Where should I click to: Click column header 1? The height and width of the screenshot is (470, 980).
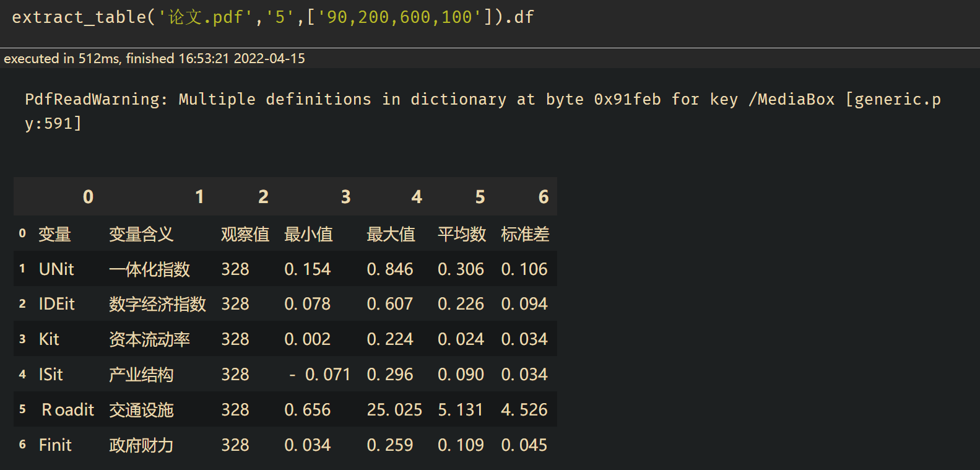point(199,197)
